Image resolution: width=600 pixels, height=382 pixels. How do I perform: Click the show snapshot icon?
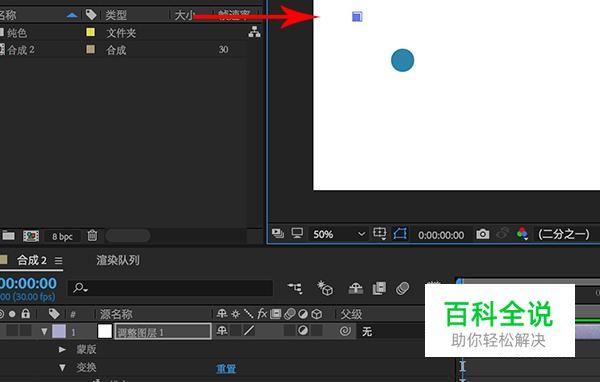pos(502,233)
